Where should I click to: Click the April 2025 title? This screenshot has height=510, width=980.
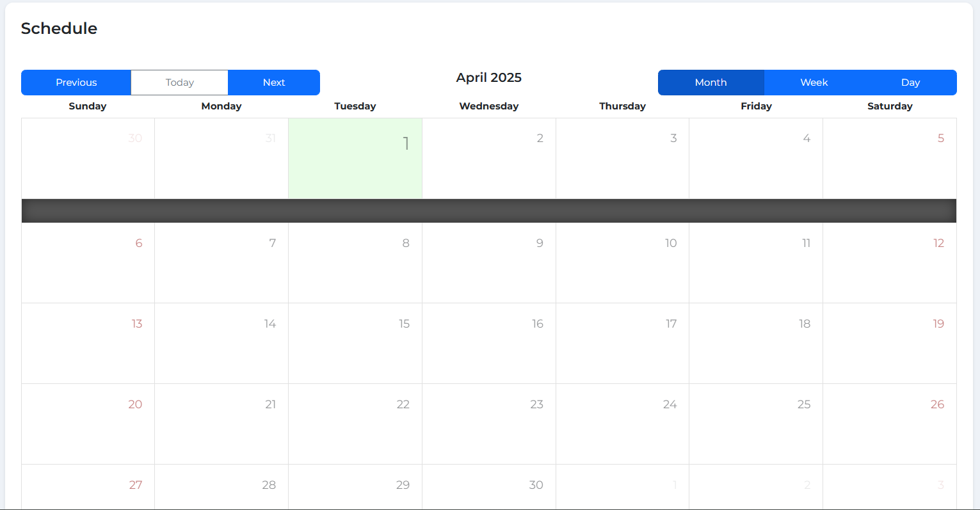tap(488, 77)
